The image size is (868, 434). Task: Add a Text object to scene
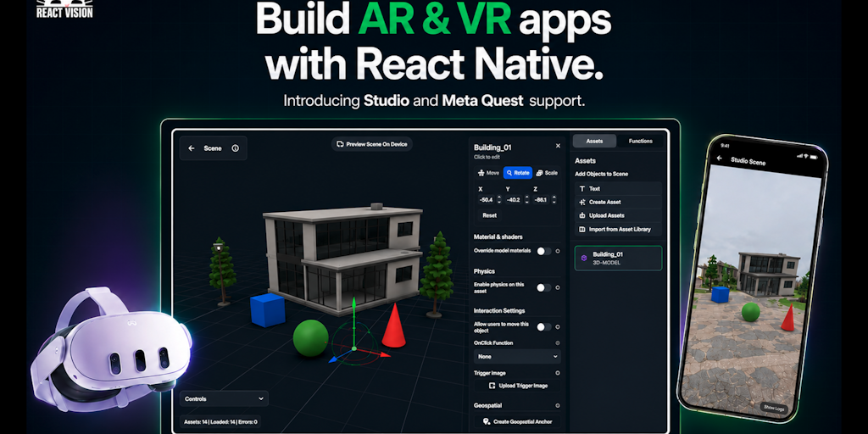point(618,189)
